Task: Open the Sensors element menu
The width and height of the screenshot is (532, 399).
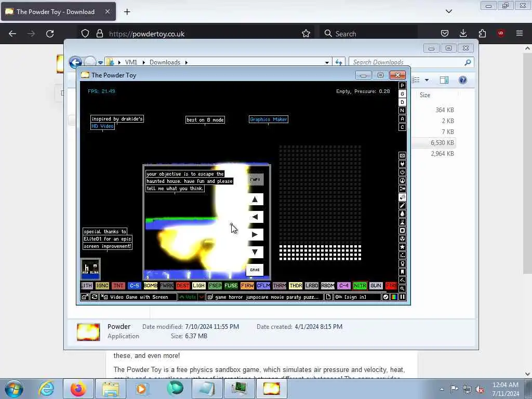Action: coord(402,180)
